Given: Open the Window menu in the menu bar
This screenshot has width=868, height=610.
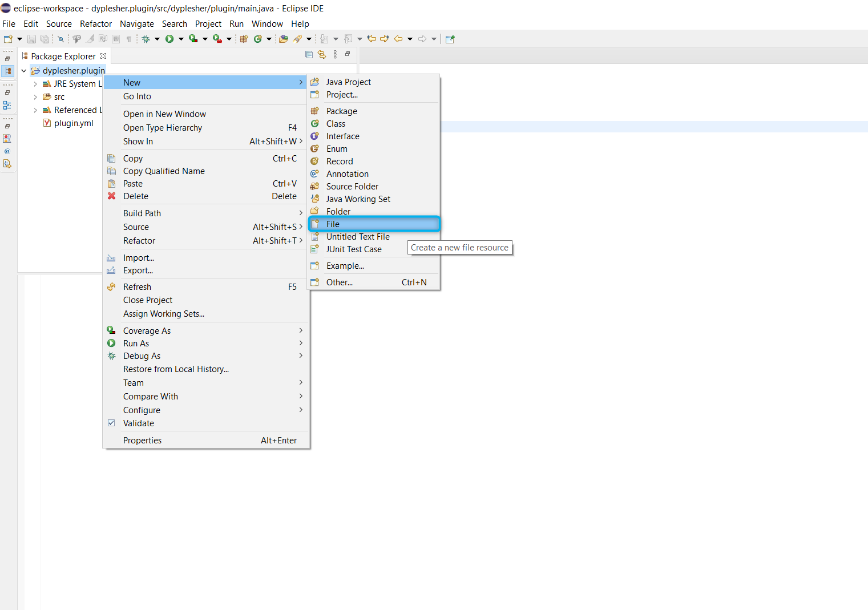Looking at the screenshot, I should click(267, 24).
